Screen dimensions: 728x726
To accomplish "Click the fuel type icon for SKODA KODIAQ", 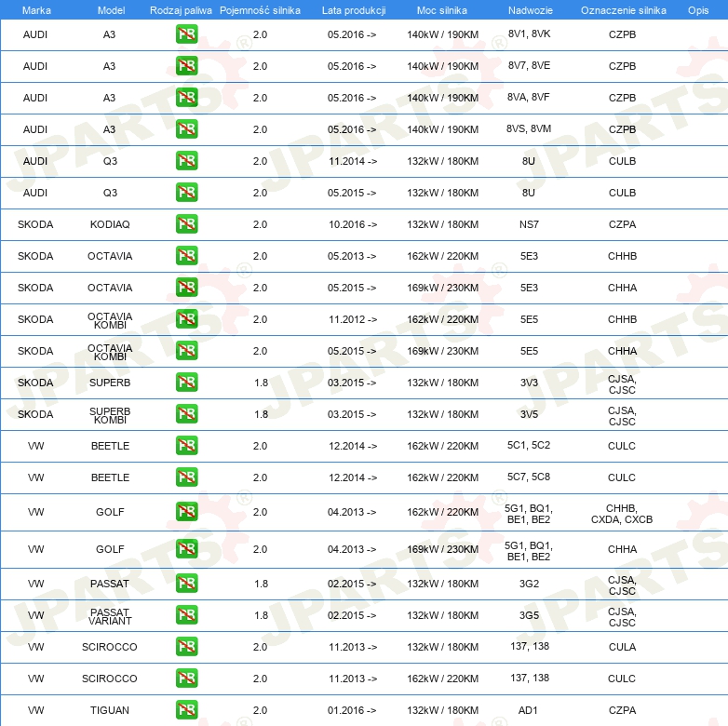I will click(186, 223).
